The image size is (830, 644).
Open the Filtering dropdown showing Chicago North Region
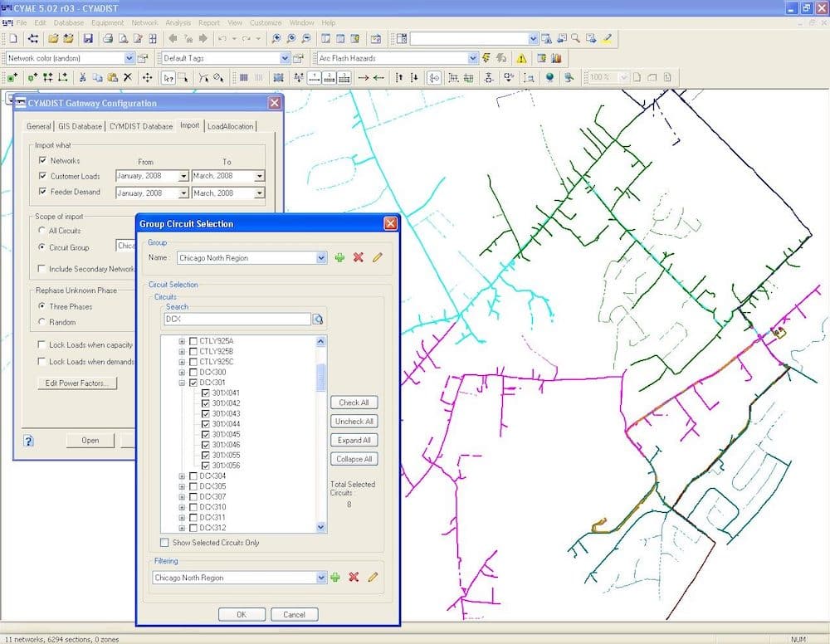321,578
